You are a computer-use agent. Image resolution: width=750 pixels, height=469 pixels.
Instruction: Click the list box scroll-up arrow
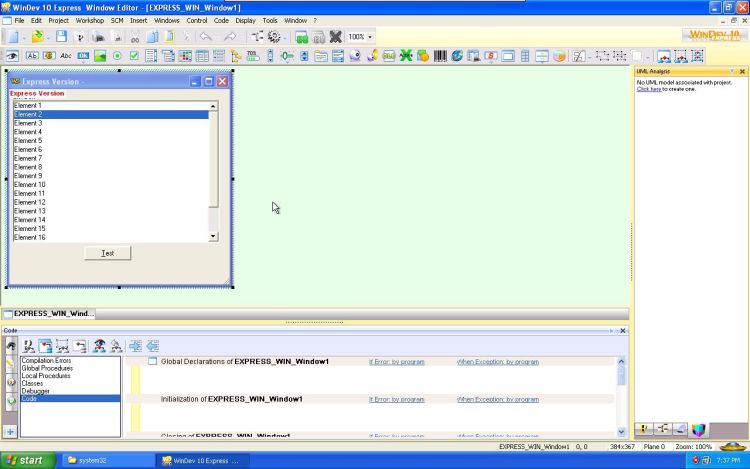coord(213,106)
